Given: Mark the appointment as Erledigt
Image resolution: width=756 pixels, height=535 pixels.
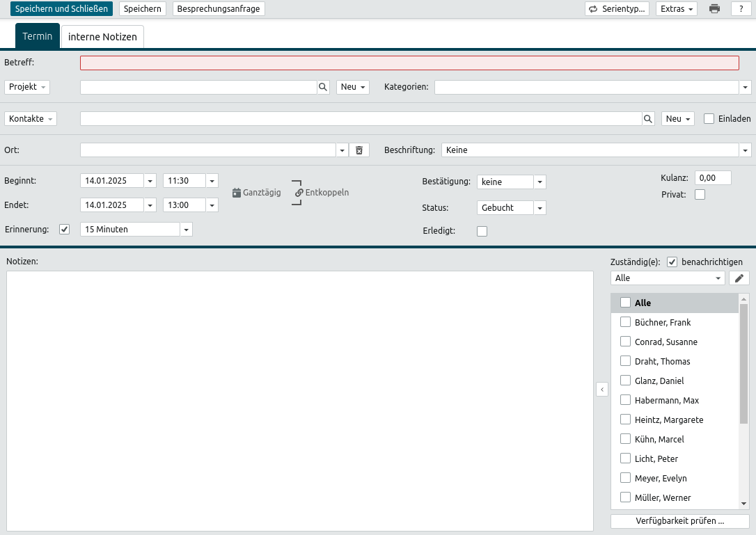Looking at the screenshot, I should coord(482,231).
